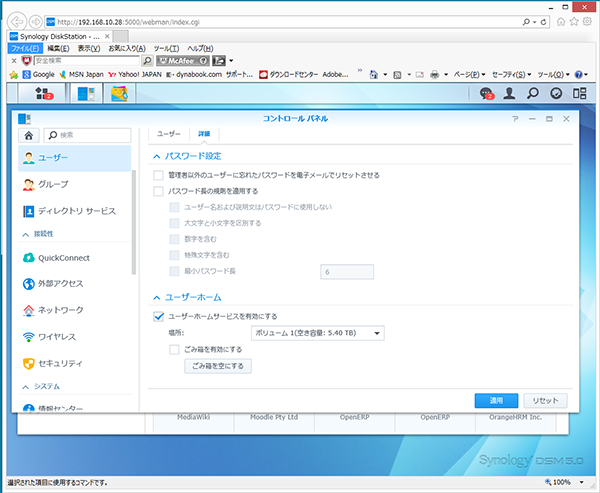This screenshot has height=493, width=600.
Task: Collapse the ユーザーホーム section
Action: (157, 298)
